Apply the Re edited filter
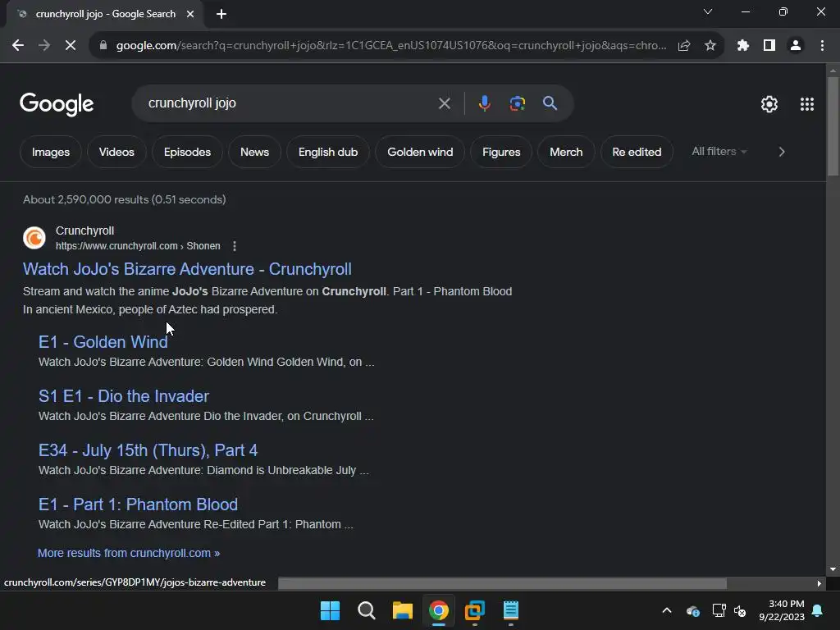This screenshot has width=840, height=630. pyautogui.click(x=637, y=152)
